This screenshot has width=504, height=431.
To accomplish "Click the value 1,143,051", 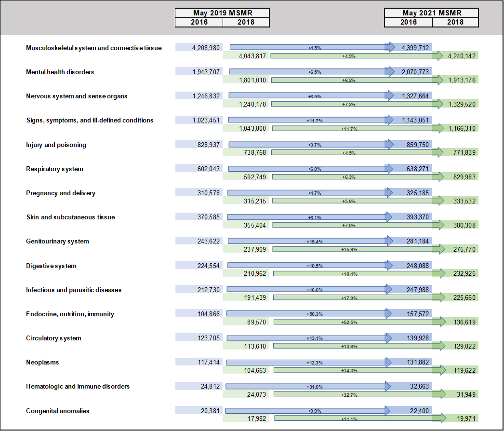I will 415,121.
